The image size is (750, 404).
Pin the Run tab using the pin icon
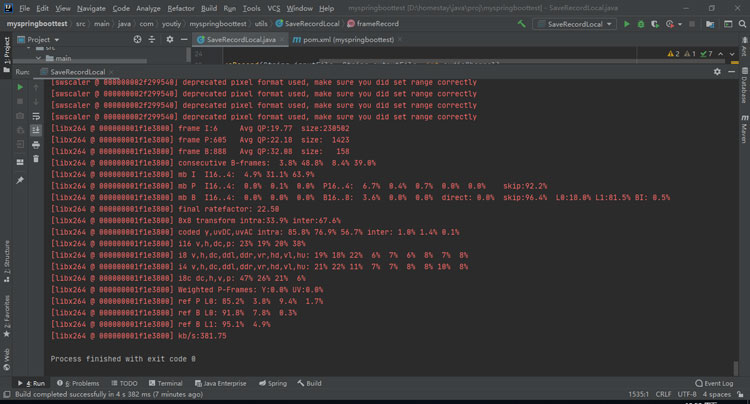(x=20, y=180)
